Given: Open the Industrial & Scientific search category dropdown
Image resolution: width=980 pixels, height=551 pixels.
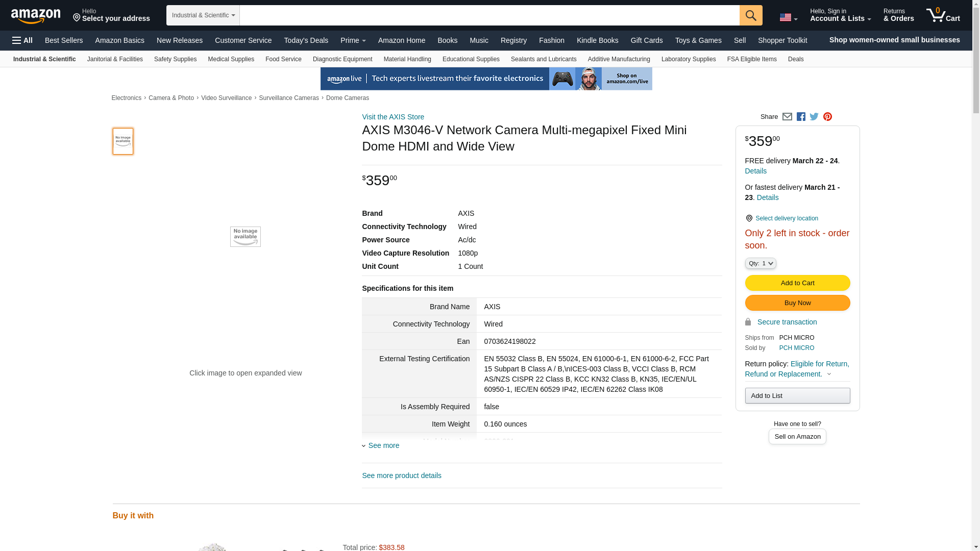Looking at the screenshot, I should click(x=203, y=15).
